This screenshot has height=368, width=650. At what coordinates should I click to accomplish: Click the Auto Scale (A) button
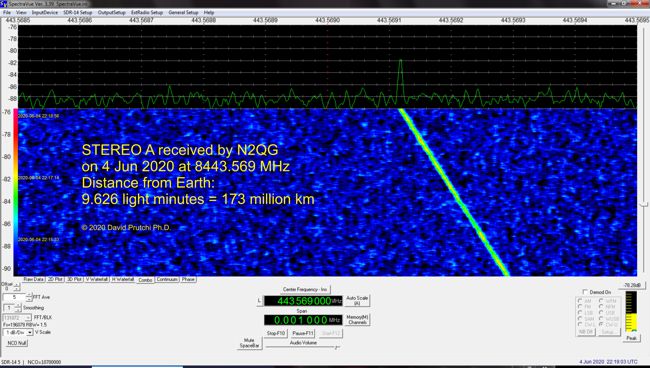[357, 300]
